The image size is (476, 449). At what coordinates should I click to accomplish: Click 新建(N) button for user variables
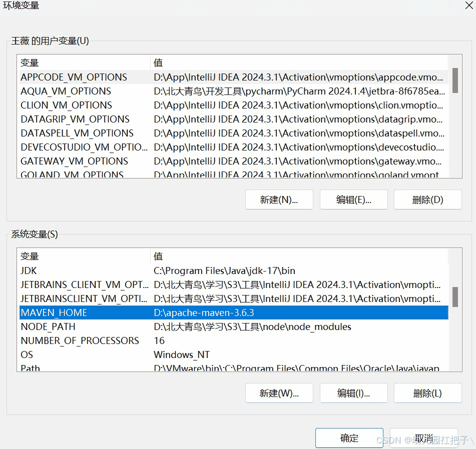click(x=279, y=199)
